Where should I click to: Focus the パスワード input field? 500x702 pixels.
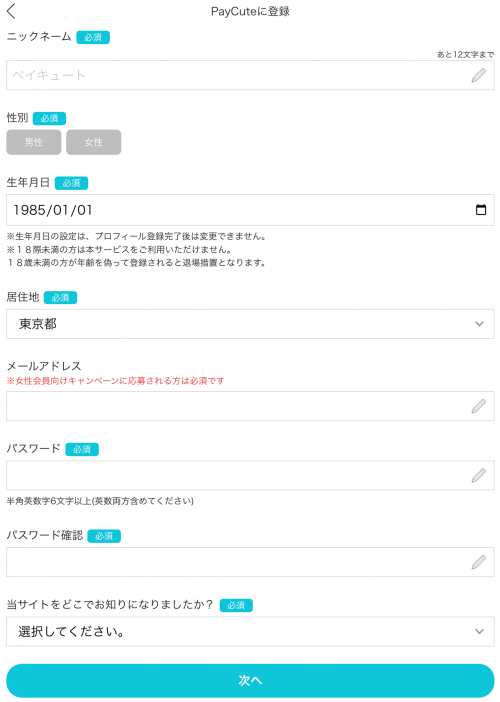point(250,475)
